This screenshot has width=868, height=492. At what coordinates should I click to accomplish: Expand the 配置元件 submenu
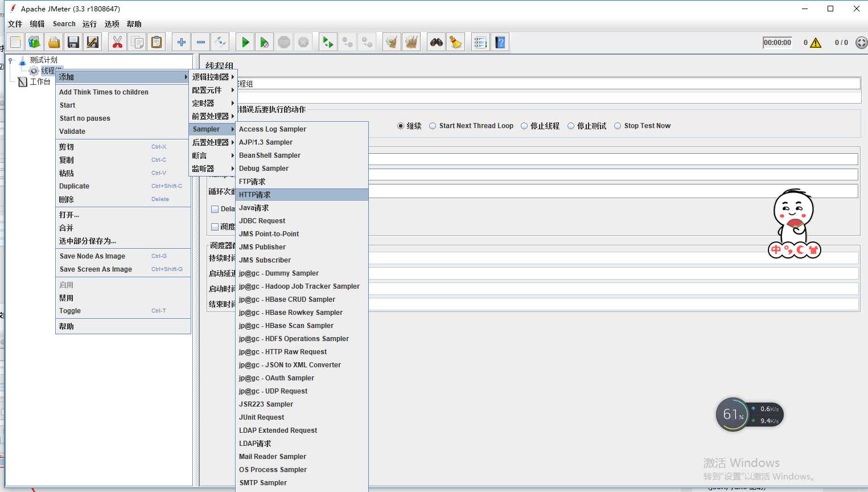click(x=212, y=90)
